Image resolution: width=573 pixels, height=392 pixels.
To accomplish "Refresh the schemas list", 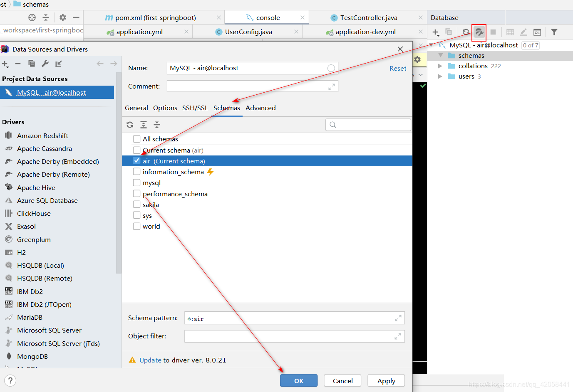I will tap(130, 125).
